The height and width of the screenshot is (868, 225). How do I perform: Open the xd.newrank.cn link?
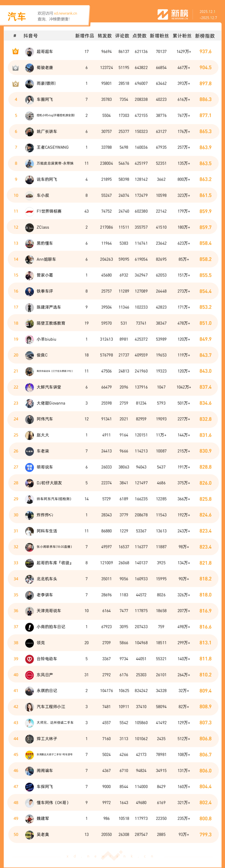(65, 14)
